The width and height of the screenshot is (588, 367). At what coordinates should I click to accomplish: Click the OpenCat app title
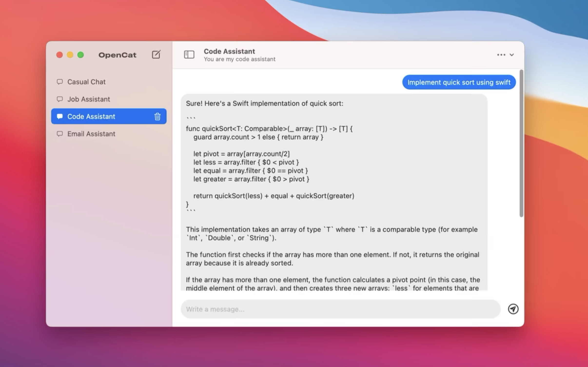tap(117, 55)
